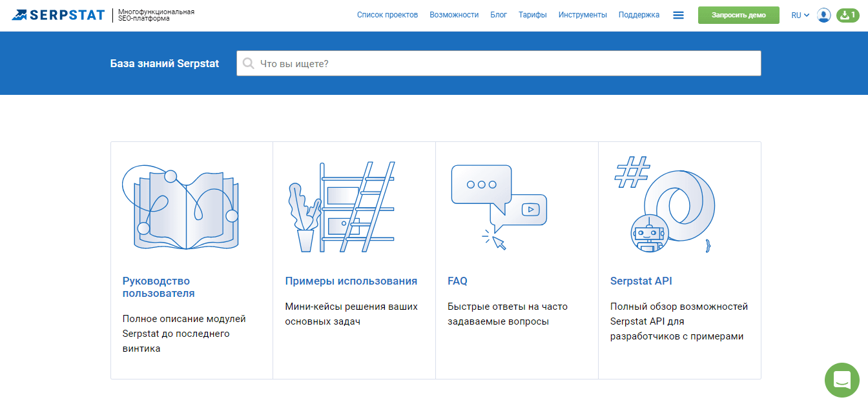Open Список проектов in the top menu
Image resolution: width=868 pixels, height=404 pixels.
pyautogui.click(x=387, y=15)
